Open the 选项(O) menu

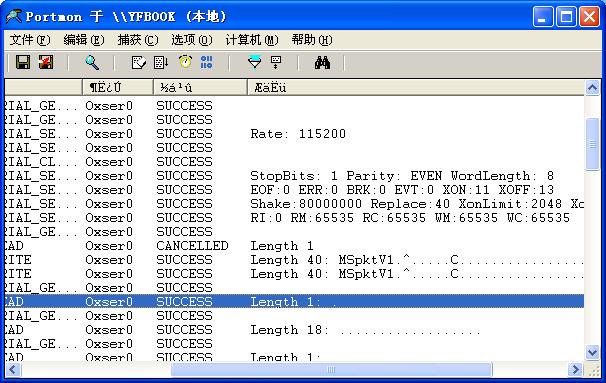click(192, 40)
